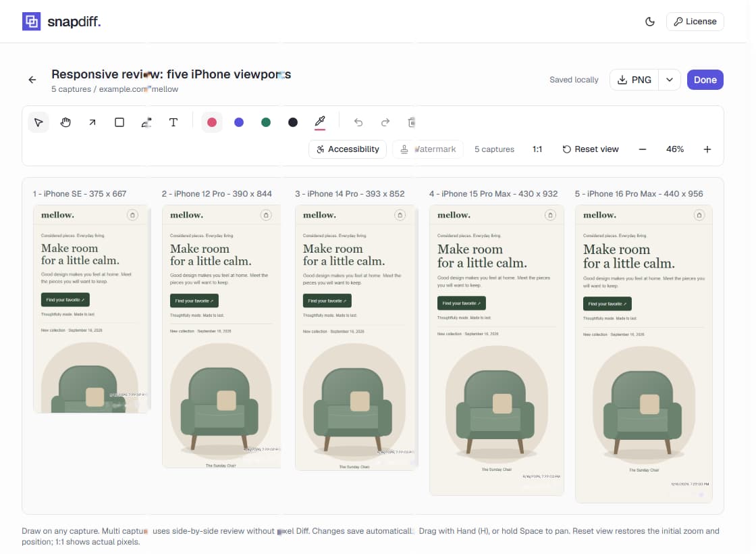Image resolution: width=756 pixels, height=554 pixels.
Task: Select the iPhone 15 Pro Max capture
Action: (x=497, y=351)
